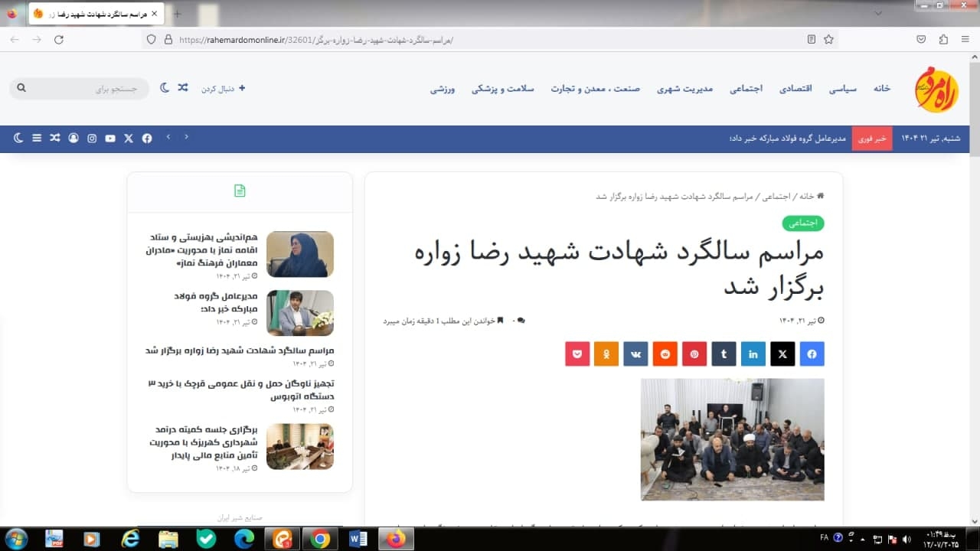The image size is (980, 551).
Task: Click red خبر فوری label
Action: (872, 139)
